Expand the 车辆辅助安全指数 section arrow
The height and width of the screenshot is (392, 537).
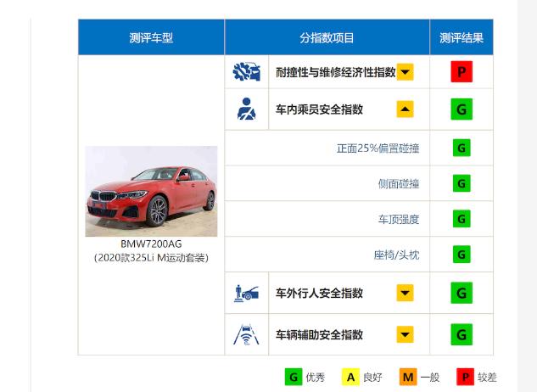(x=405, y=334)
